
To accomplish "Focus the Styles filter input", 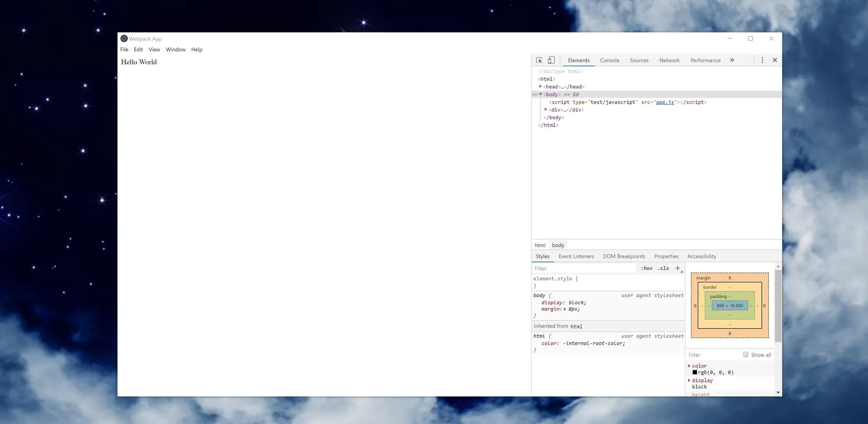I will [584, 268].
